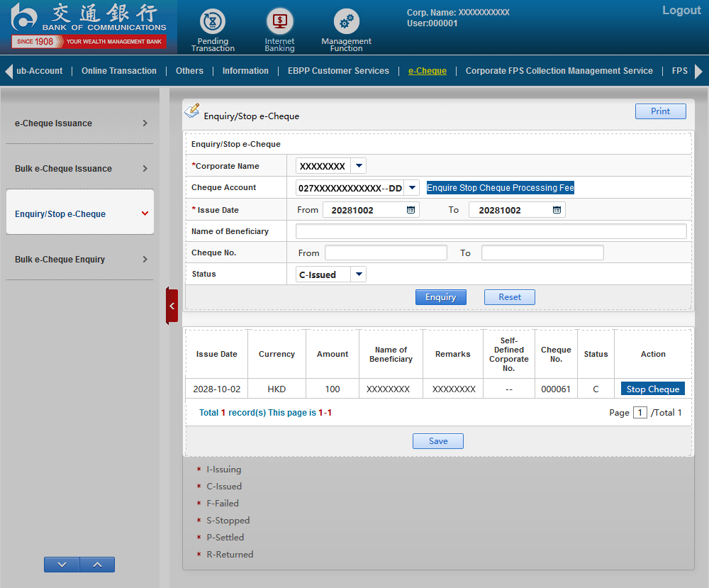The width and height of the screenshot is (709, 588).
Task: Open Internet Banking icon
Action: tap(279, 21)
